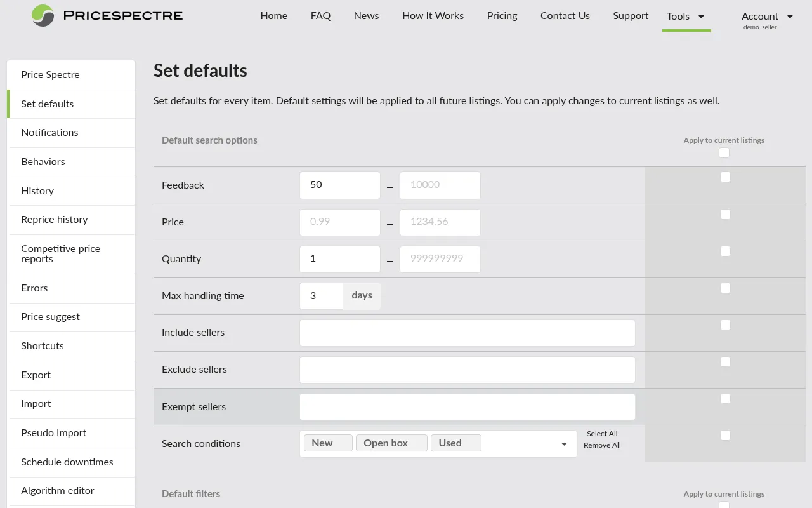Click the PriceSpectre logo
The image size is (812, 508).
tap(107, 16)
